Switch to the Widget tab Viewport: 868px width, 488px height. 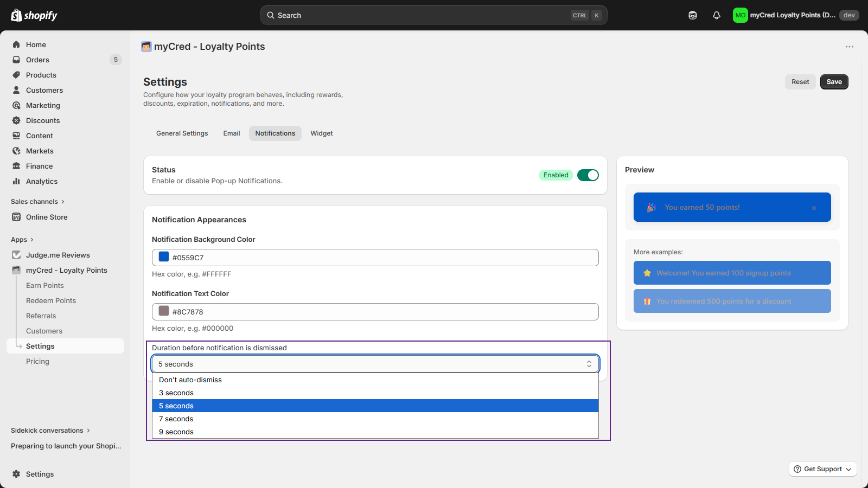321,133
